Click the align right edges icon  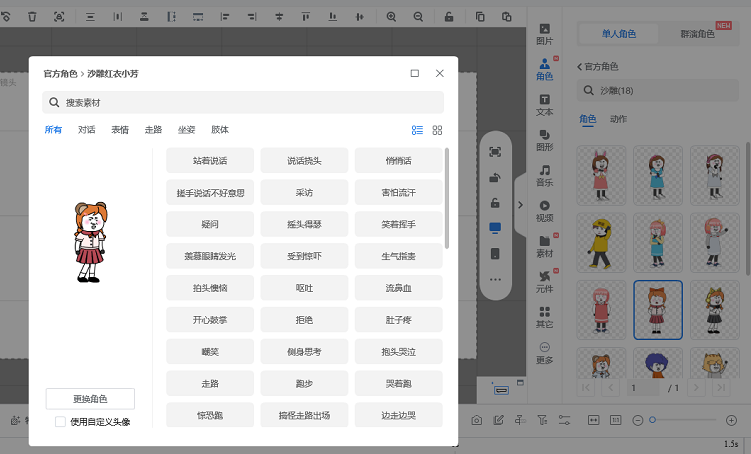click(252, 17)
